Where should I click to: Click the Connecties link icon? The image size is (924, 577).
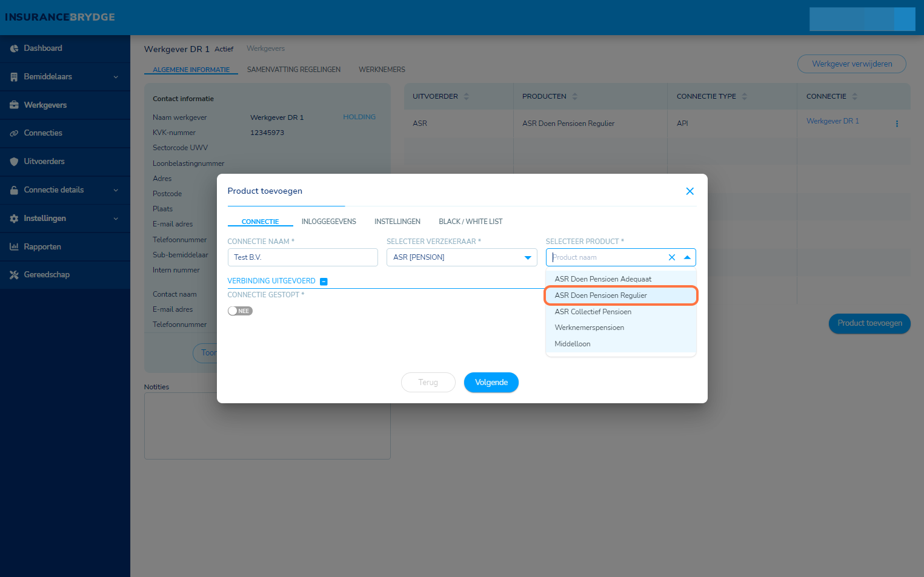click(x=14, y=133)
